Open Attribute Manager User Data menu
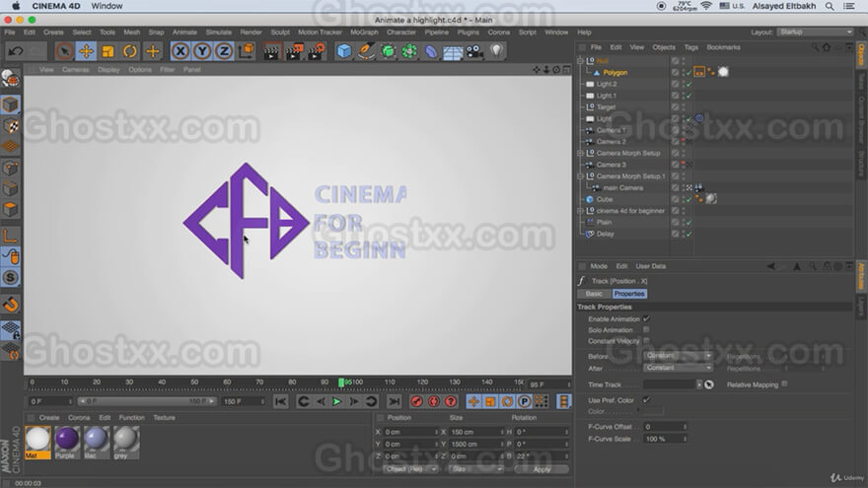The width and height of the screenshot is (868, 488). [x=650, y=266]
